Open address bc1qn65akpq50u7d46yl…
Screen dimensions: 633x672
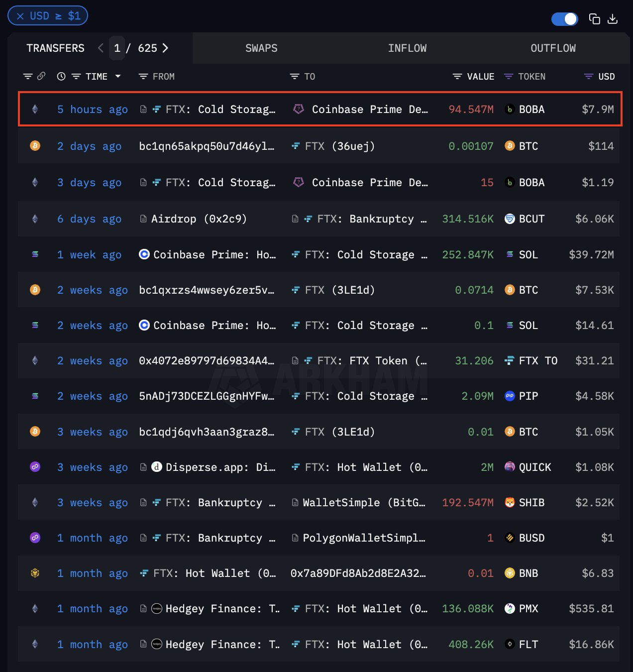pos(207,146)
